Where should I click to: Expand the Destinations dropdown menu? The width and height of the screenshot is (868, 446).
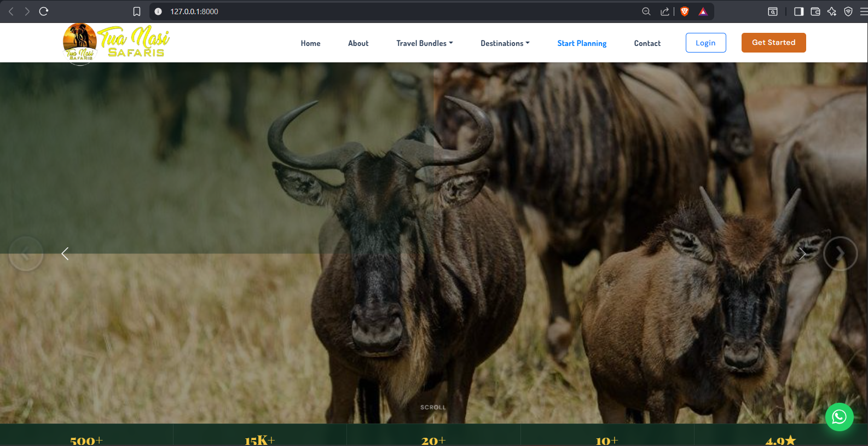tap(505, 43)
